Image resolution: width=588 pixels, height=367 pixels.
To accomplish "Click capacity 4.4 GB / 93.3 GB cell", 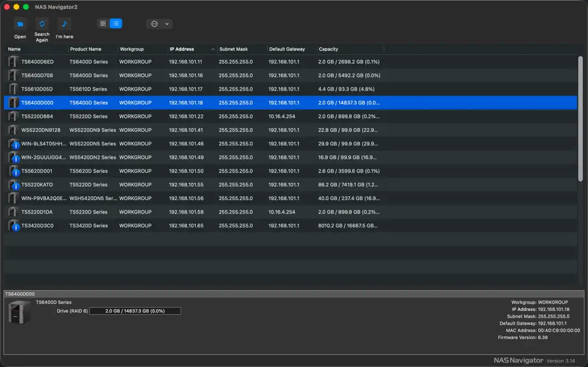I will [x=346, y=89].
